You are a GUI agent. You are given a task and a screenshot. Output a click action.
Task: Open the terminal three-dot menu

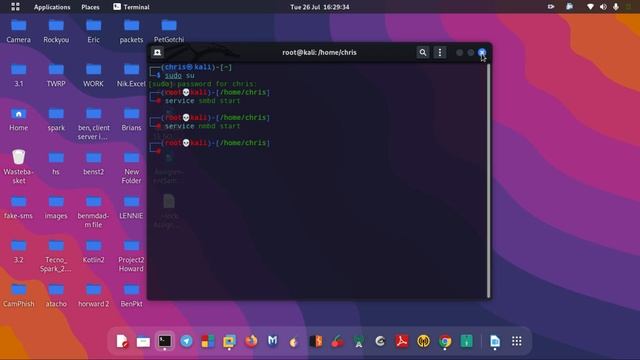click(x=440, y=52)
